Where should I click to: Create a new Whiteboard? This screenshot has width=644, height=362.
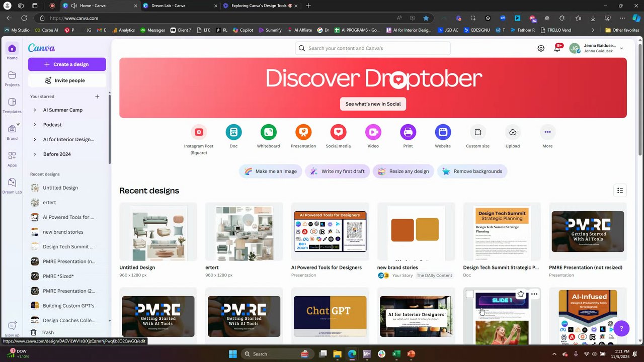tap(269, 132)
